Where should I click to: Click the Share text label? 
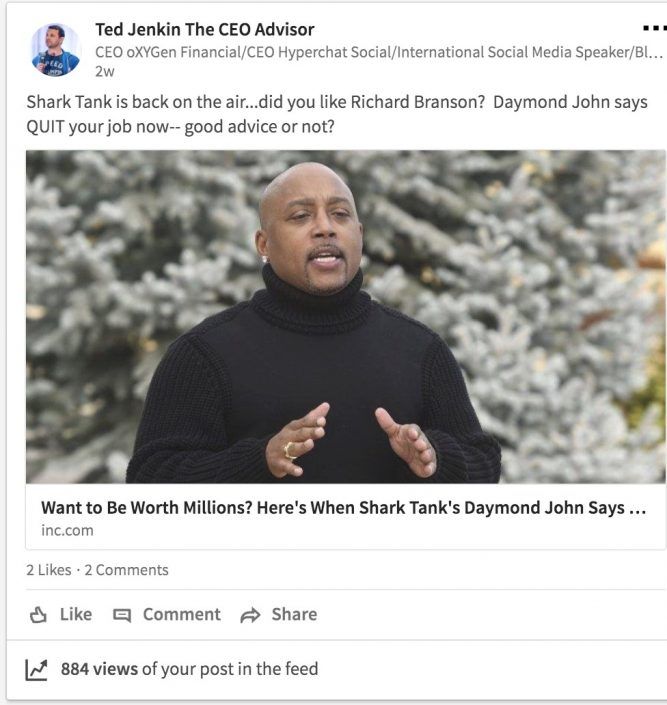[294, 614]
